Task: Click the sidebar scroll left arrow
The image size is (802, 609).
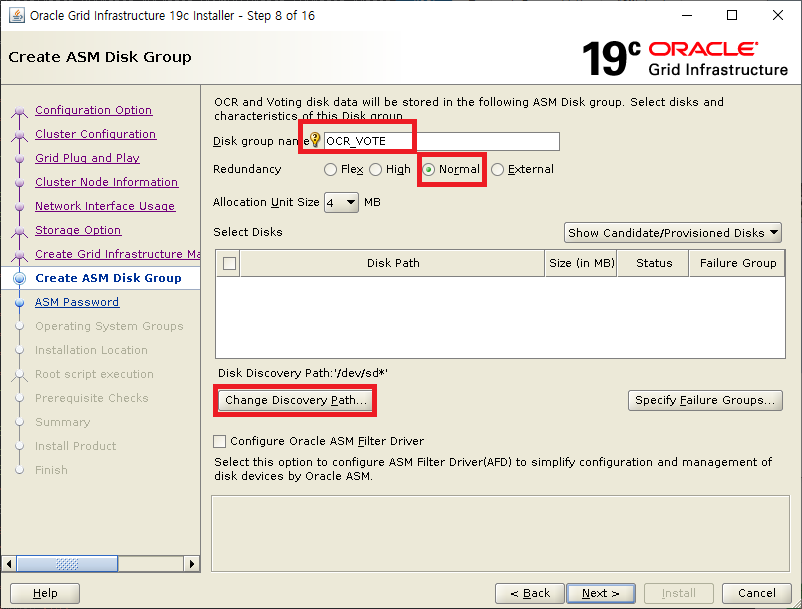Action: click(9, 564)
